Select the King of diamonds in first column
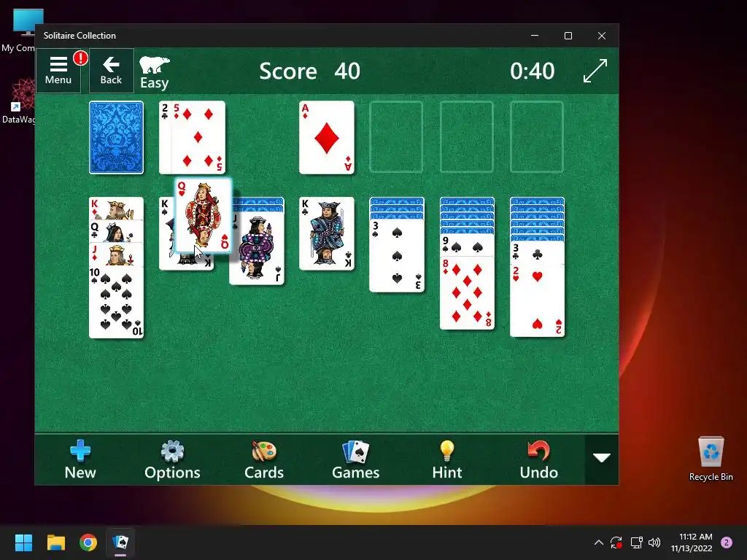 click(116, 209)
